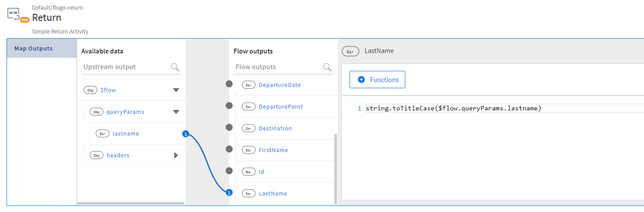Expand the headers object arrow
The height and width of the screenshot is (212, 644).
point(176,155)
